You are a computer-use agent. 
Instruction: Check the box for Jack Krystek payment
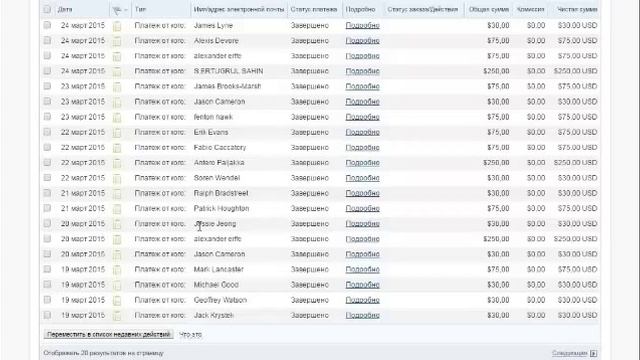coord(47,315)
